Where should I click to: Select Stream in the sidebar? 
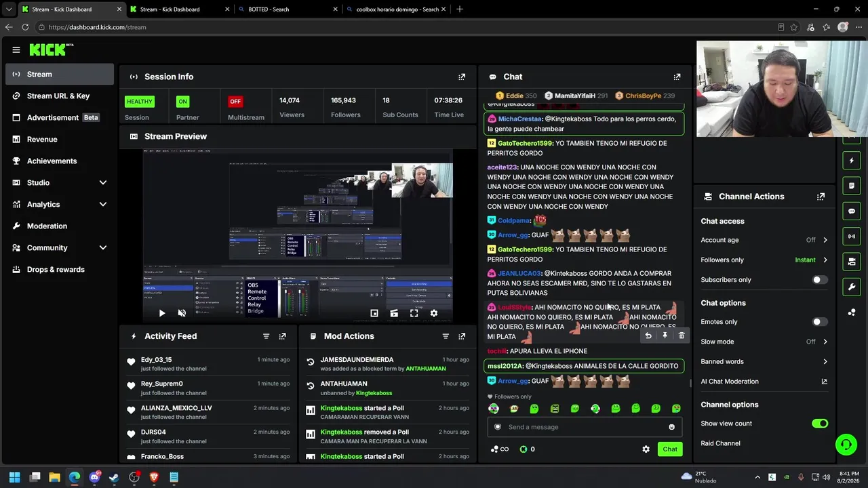[x=60, y=75]
